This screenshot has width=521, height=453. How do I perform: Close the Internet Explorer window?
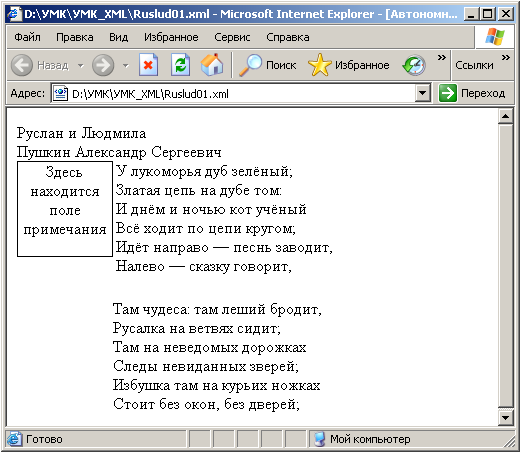506,14
